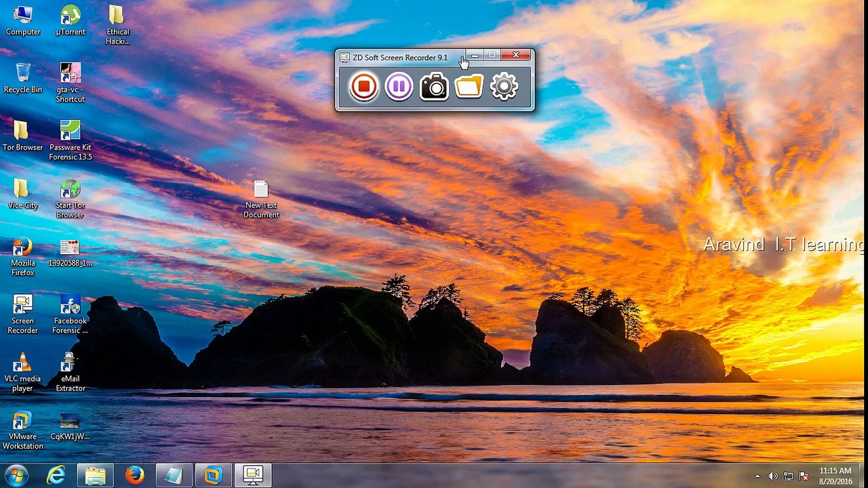Viewport: 868px width, 488px height.
Task: Select the Vice City folder
Action: [x=23, y=194]
